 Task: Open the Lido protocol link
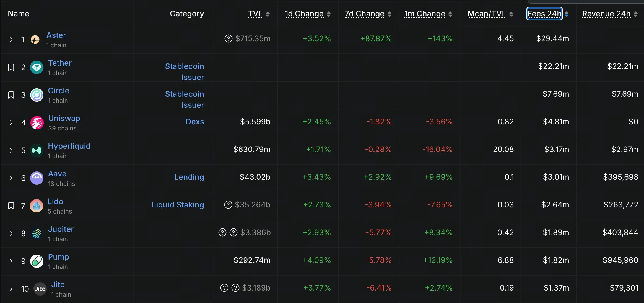click(55, 202)
